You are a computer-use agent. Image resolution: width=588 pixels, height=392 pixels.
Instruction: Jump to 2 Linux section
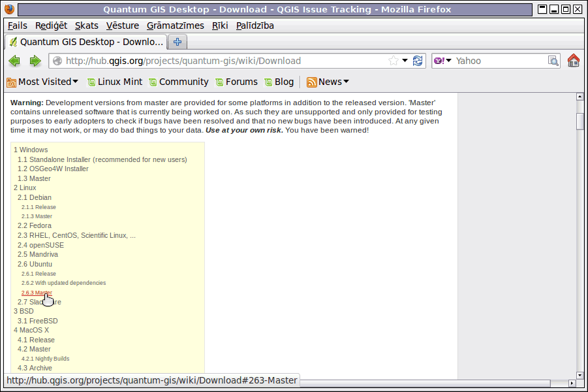coord(25,188)
